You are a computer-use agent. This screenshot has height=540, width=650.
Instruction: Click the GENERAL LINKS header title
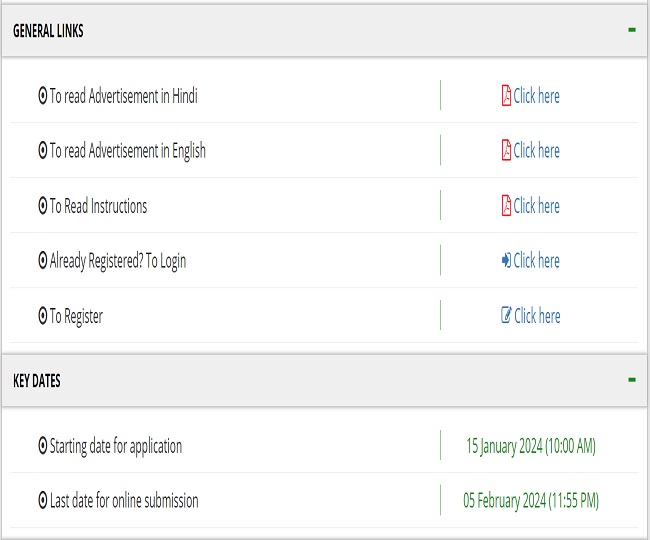(48, 31)
